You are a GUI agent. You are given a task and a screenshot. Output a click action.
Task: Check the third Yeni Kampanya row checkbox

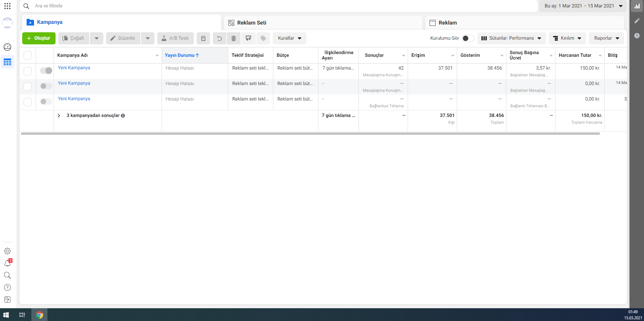click(28, 102)
